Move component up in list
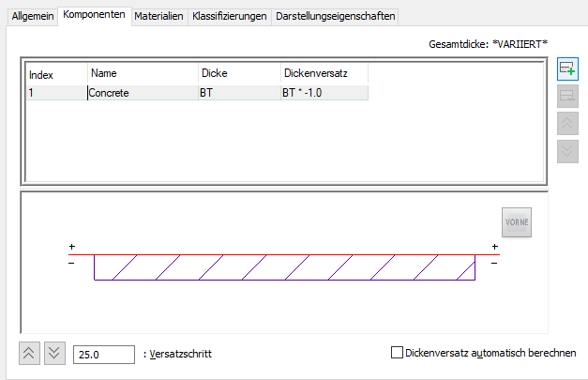Screen dimensions: 588x380 pos(567,124)
